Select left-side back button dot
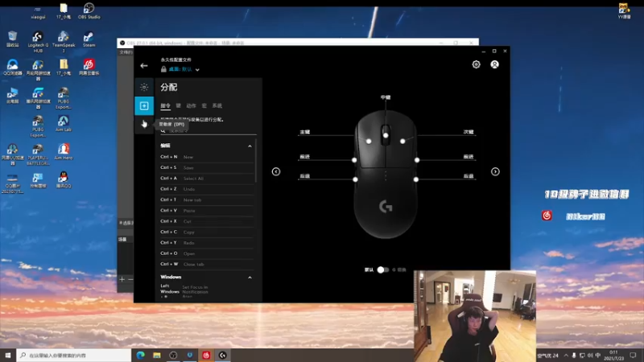The height and width of the screenshot is (362, 644). click(355, 179)
